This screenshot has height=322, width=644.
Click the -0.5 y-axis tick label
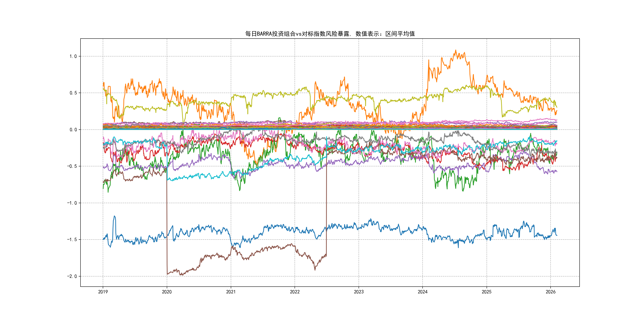pos(72,166)
